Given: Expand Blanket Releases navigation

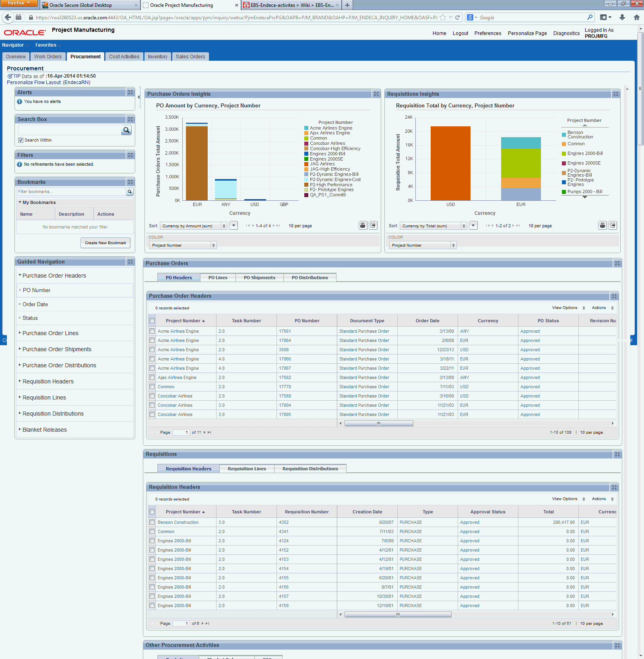Looking at the screenshot, I should pos(44,430).
